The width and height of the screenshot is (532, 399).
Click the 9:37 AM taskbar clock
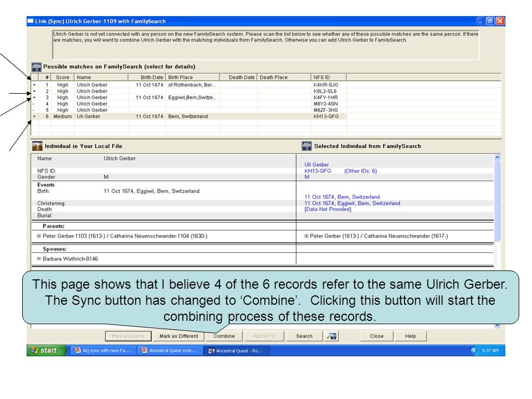490,350
